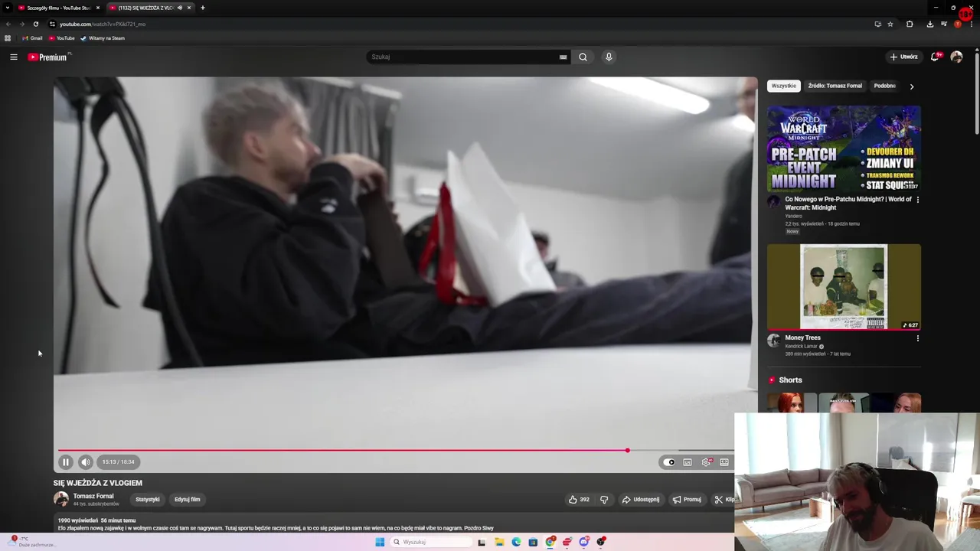Open the Klip scissors button

coord(724,499)
